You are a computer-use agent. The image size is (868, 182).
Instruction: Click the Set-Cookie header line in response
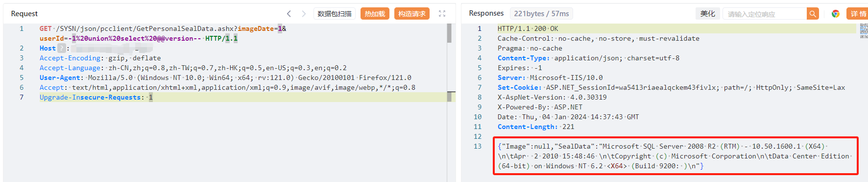(671, 87)
